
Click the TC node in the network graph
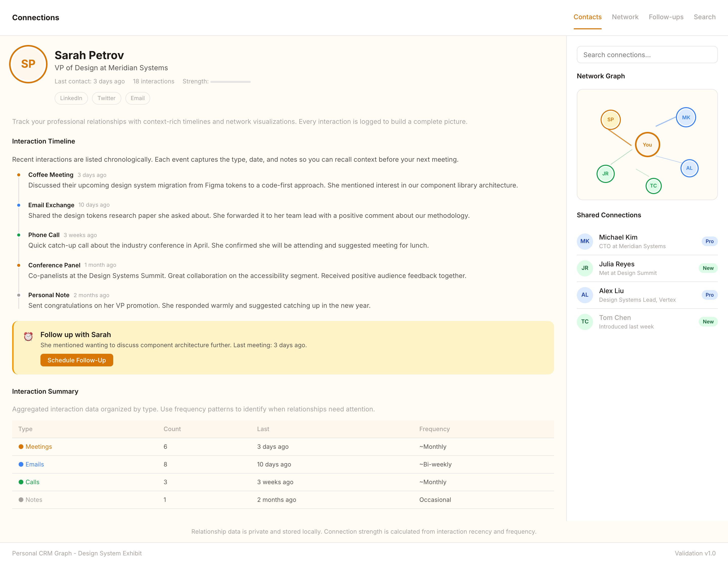[x=653, y=186]
